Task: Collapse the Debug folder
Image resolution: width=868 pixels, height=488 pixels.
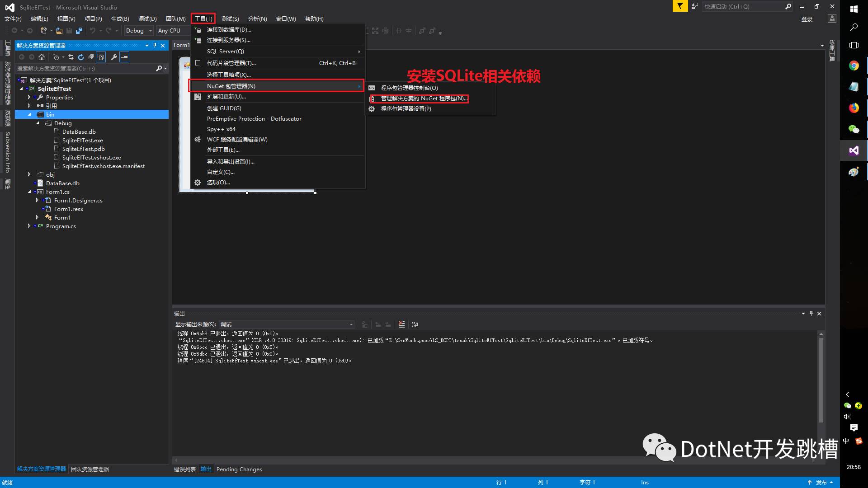Action: tap(38, 123)
